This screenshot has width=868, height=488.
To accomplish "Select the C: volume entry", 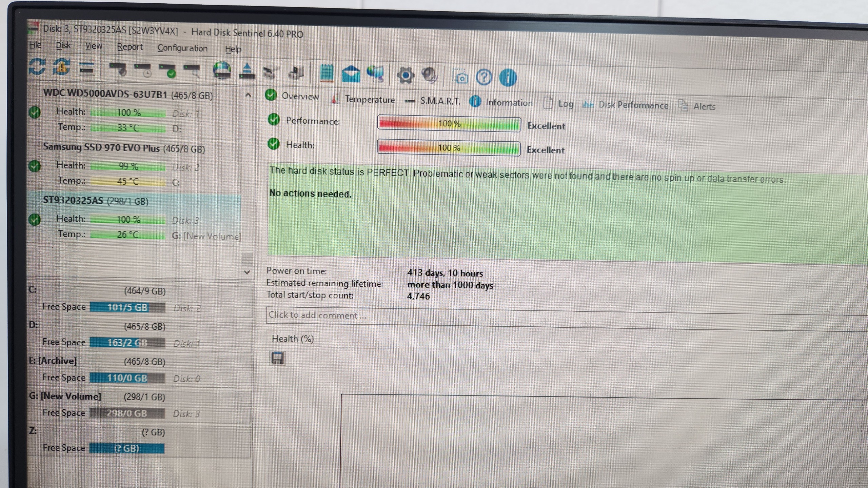I will tap(140, 299).
